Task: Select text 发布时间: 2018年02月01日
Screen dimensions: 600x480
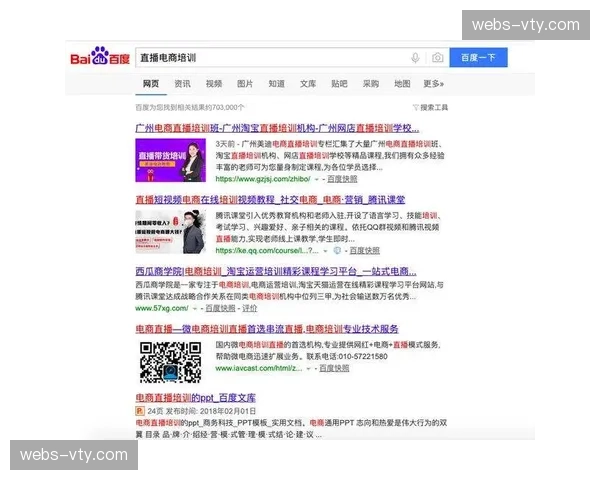Action: pyautogui.click(x=211, y=411)
